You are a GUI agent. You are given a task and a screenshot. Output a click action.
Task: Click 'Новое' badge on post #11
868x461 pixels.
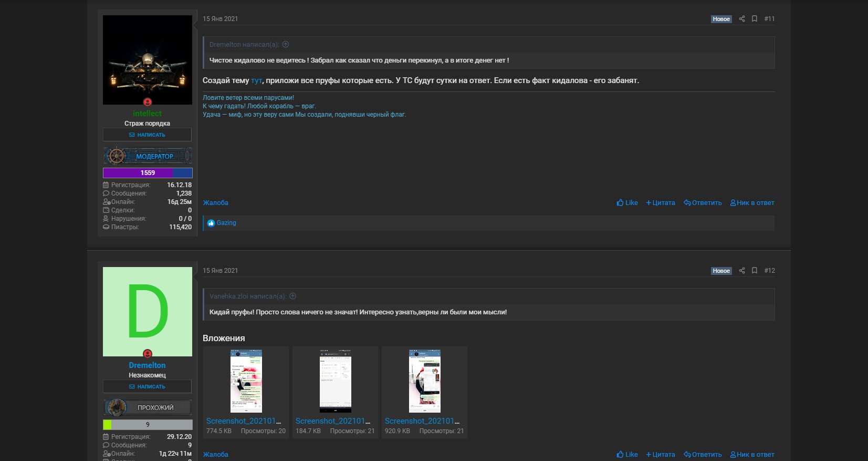point(721,19)
